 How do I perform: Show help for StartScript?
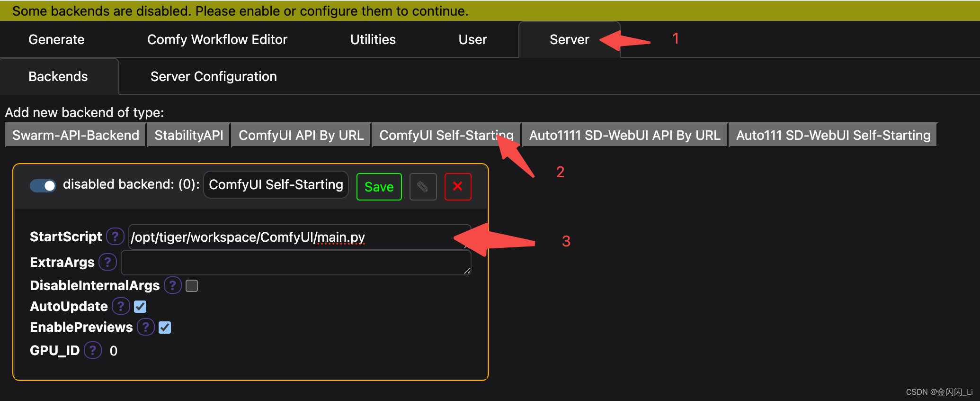pos(115,236)
